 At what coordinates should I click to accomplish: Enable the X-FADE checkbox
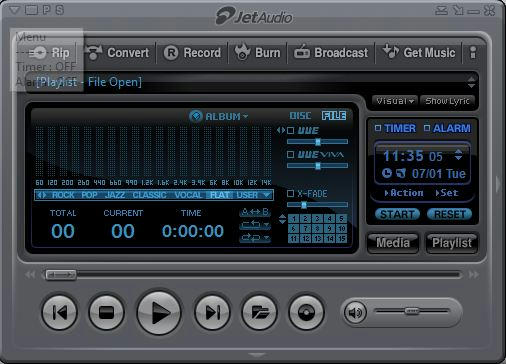(x=291, y=193)
